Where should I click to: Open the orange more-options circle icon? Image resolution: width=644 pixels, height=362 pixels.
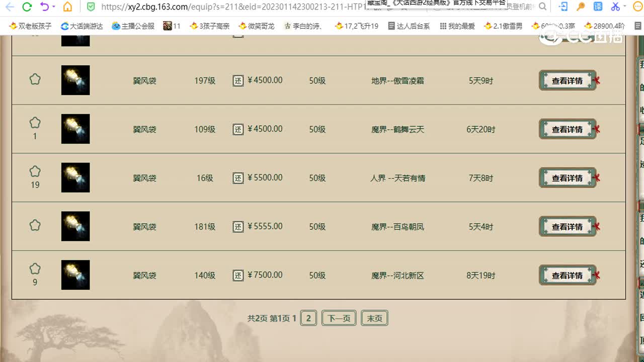coord(639,7)
